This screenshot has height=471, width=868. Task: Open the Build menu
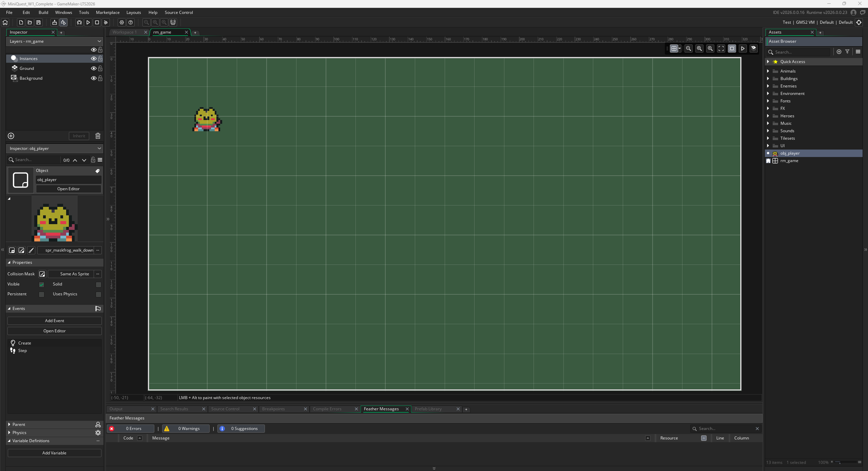coord(43,13)
